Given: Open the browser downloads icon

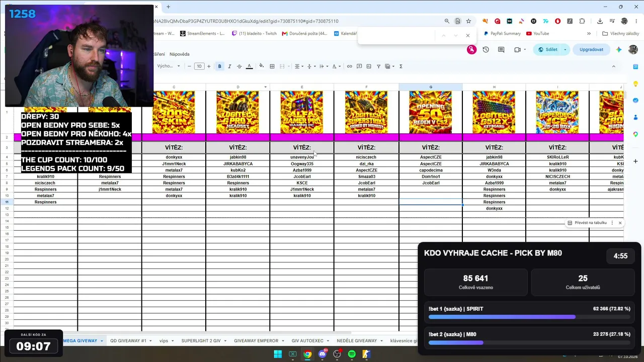Looking at the screenshot, I should pos(600,21).
